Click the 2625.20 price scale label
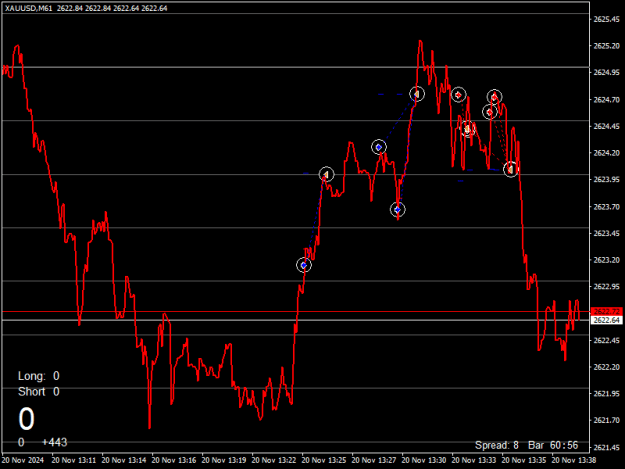Viewport: 625px width, 469px height. (606, 46)
